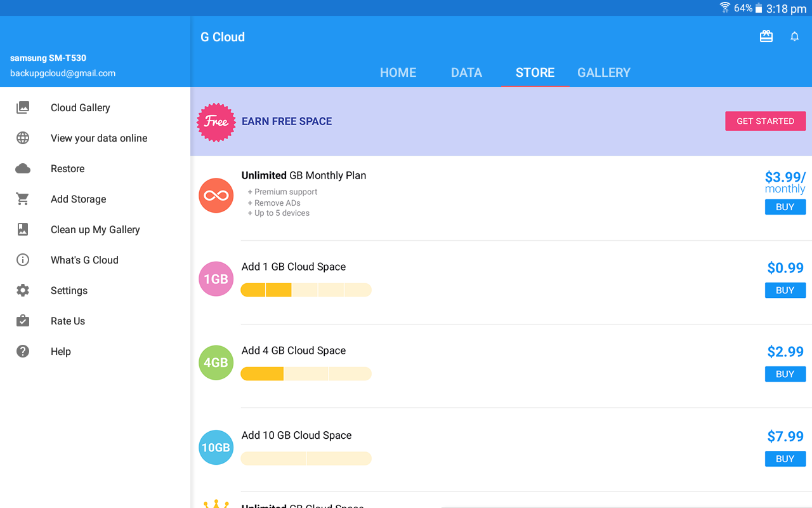Tap the 1 GB progress bar
This screenshot has height=508, width=812.
click(x=306, y=290)
